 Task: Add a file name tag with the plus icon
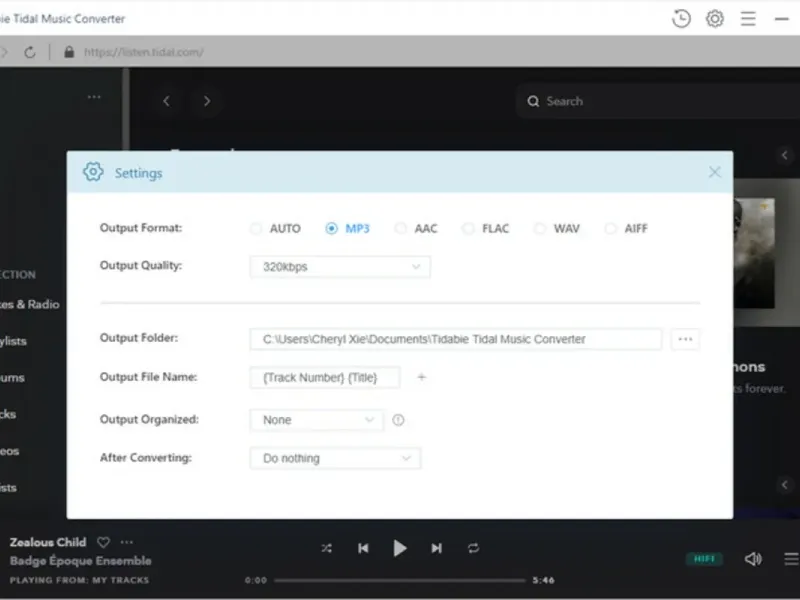[421, 377]
